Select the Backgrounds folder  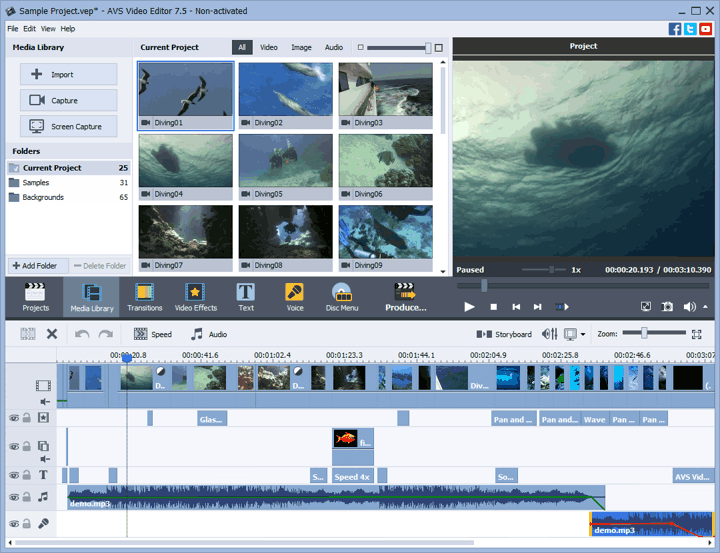tap(68, 197)
